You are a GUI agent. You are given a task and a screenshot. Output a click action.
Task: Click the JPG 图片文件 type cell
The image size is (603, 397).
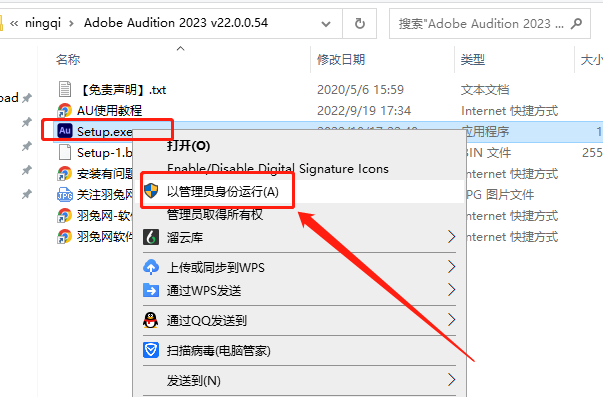pos(500,195)
